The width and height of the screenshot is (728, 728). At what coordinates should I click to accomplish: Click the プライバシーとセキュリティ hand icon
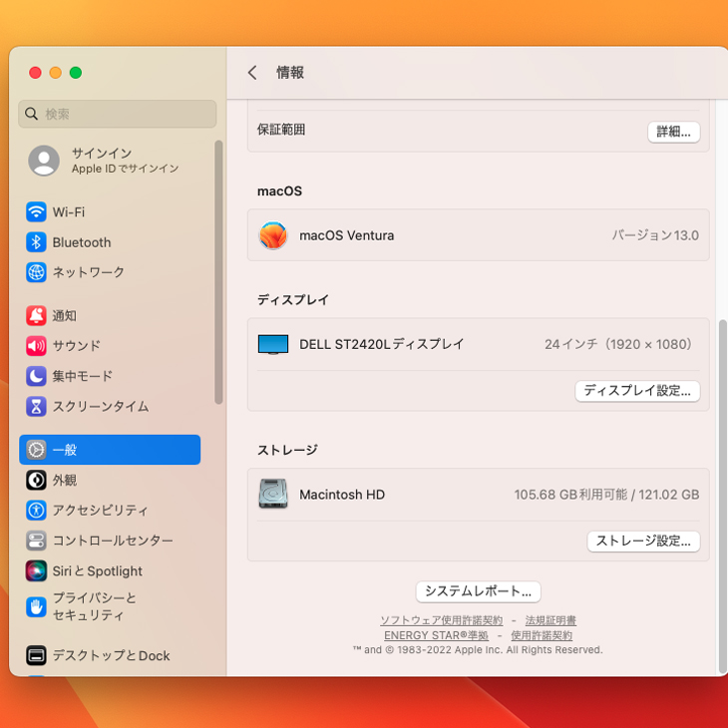pos(36,606)
